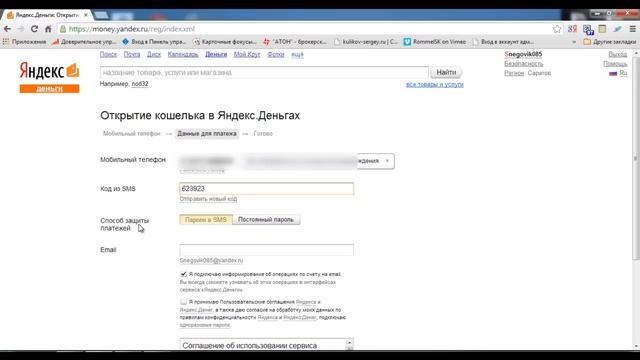640x360 pixels.
Task: Click the browser forward arrow
Action: tap(20, 29)
